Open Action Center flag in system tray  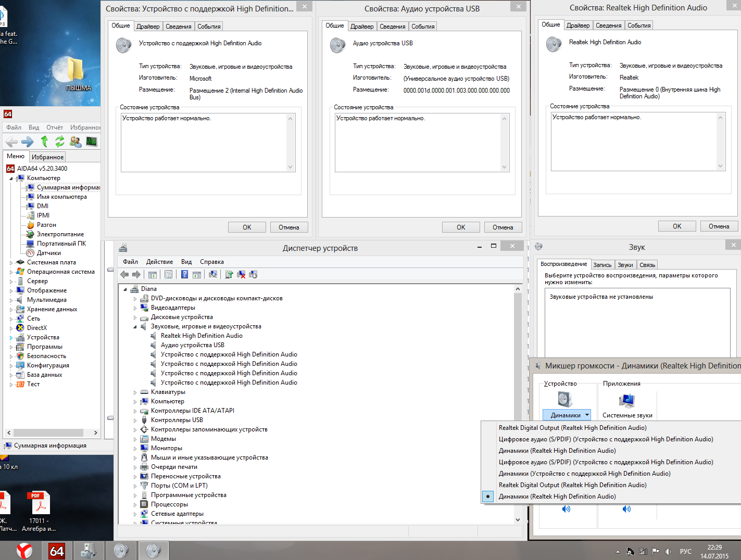click(x=656, y=552)
